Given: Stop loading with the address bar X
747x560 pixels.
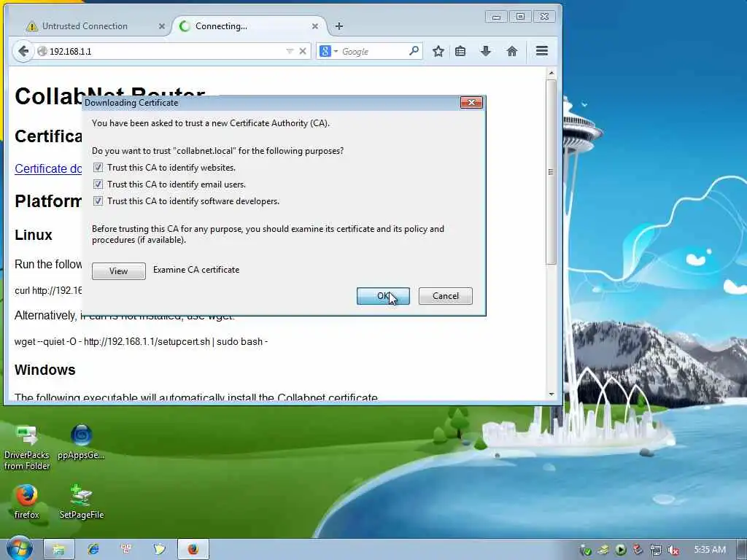Looking at the screenshot, I should (x=303, y=51).
